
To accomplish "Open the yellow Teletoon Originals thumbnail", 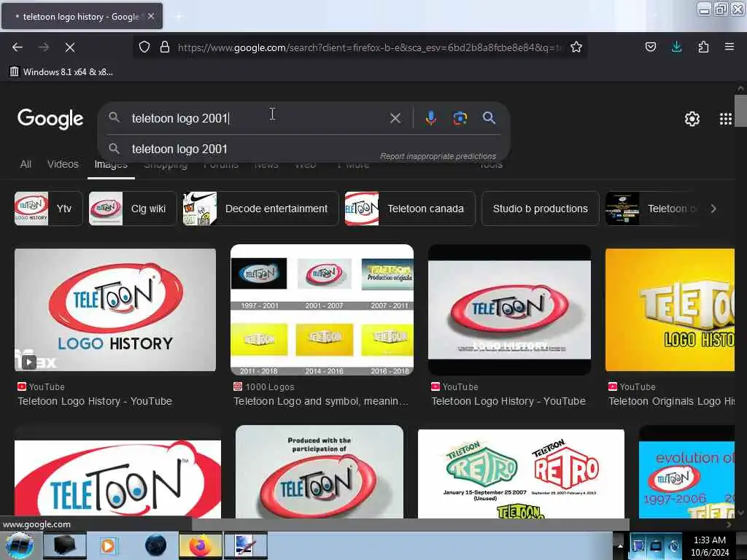I will click(670, 309).
